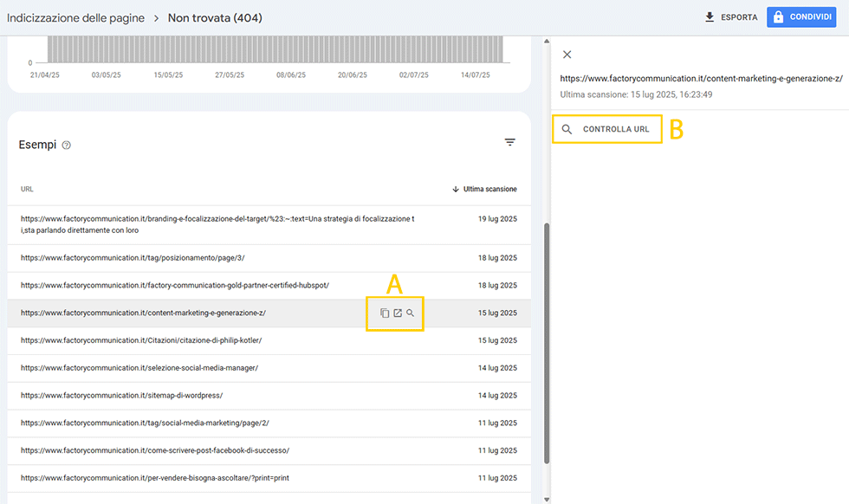The image size is (849, 504).
Task: Click the URL shown in the side panel
Action: (701, 79)
